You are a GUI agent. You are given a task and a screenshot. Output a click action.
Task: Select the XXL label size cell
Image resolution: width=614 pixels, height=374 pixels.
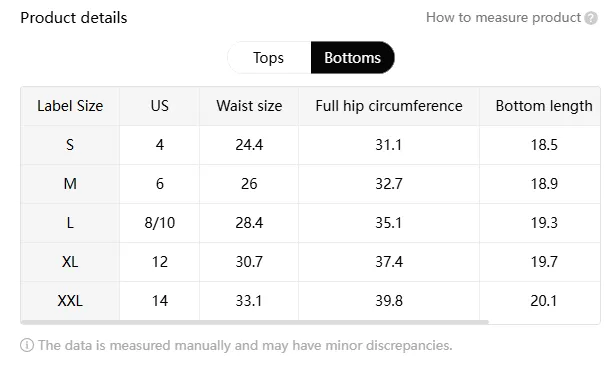pos(70,301)
